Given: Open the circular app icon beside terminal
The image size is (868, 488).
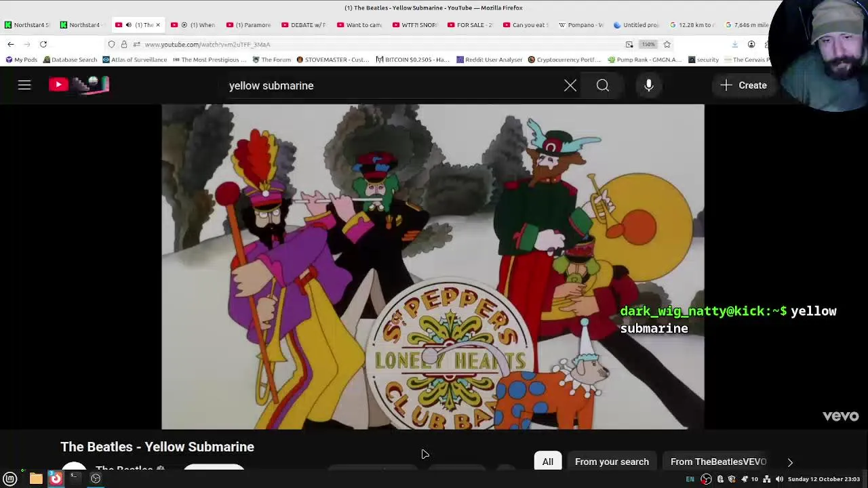Looking at the screenshot, I should (96, 479).
